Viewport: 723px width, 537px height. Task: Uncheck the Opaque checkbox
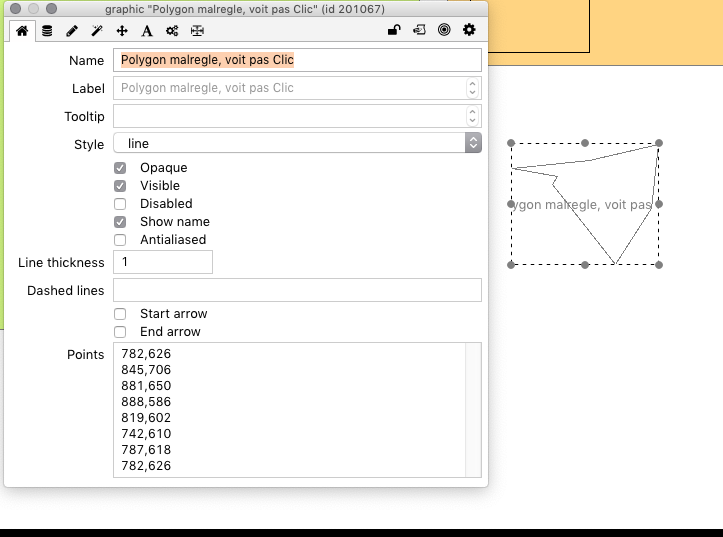coord(120,168)
